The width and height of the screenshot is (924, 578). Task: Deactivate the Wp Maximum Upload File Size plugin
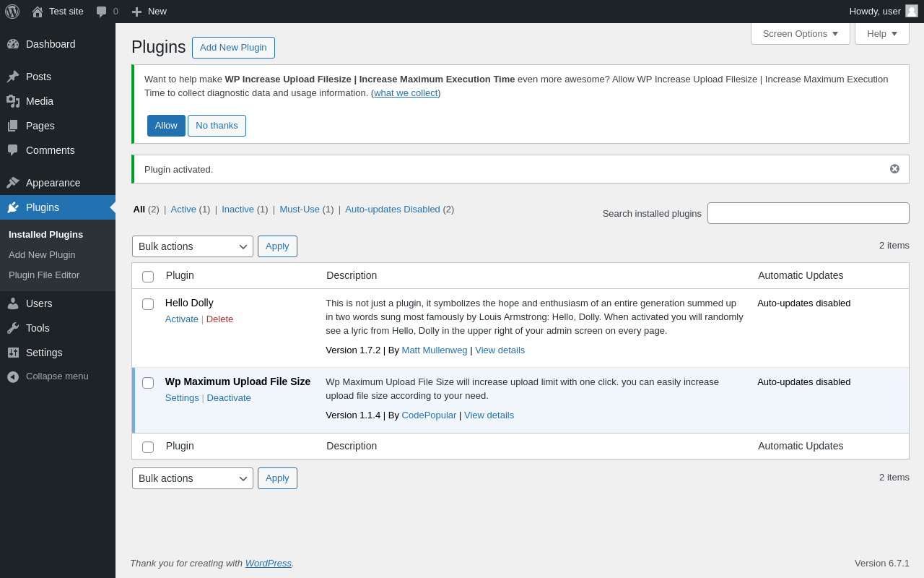229,398
